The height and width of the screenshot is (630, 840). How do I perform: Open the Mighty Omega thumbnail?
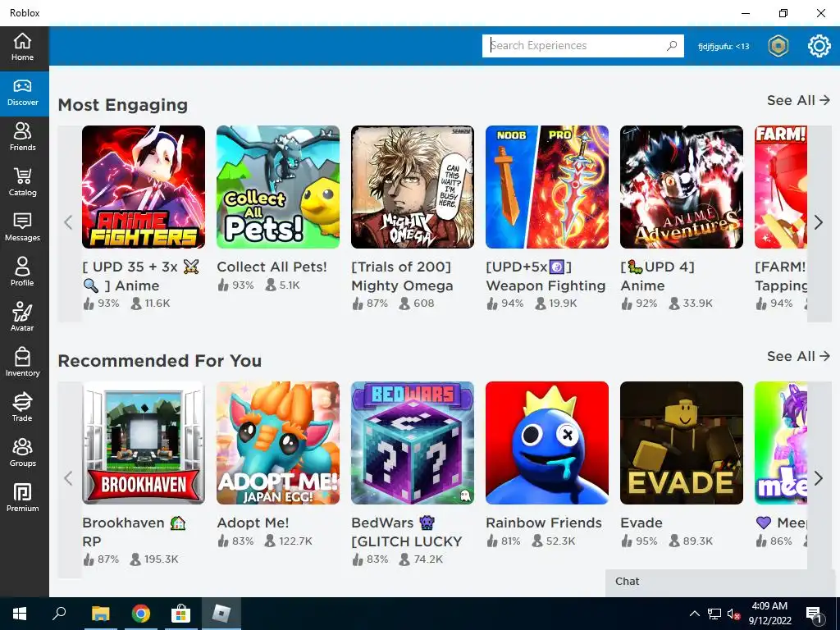tap(413, 187)
